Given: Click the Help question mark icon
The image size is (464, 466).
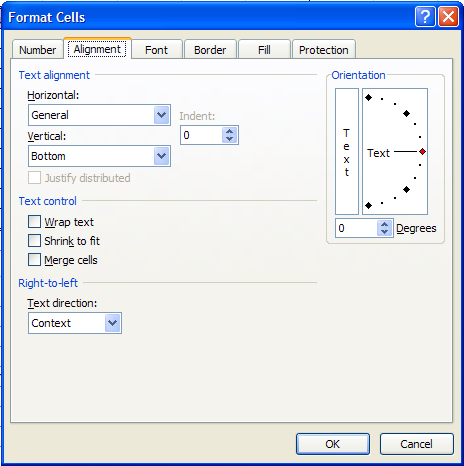Looking at the screenshot, I should (425, 17).
